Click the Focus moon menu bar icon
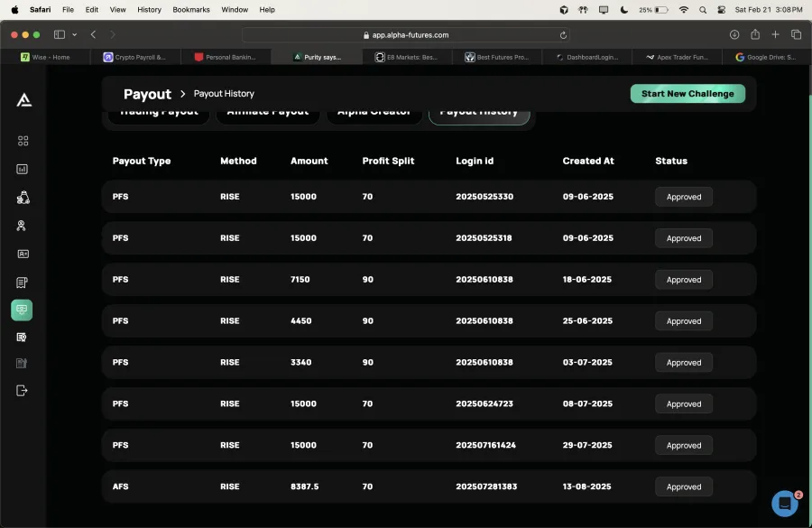 (x=624, y=10)
